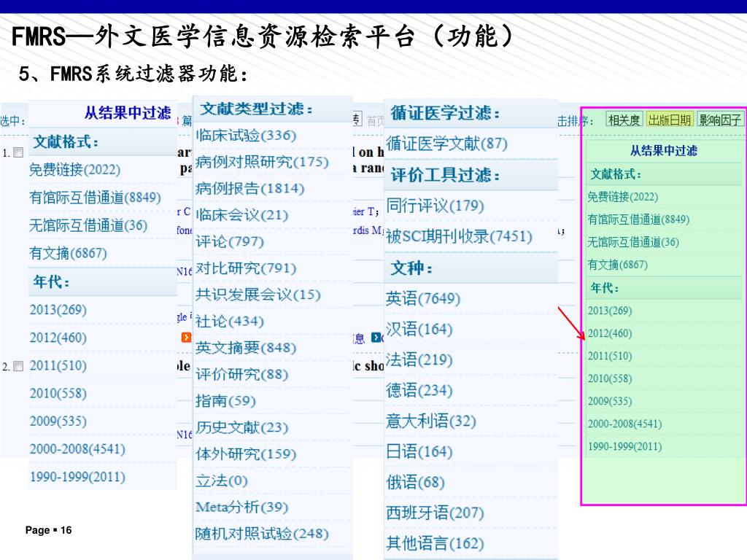Image resolution: width=747 pixels, height=560 pixels.
Task: Choose language 汉语(164)
Action: click(x=419, y=330)
